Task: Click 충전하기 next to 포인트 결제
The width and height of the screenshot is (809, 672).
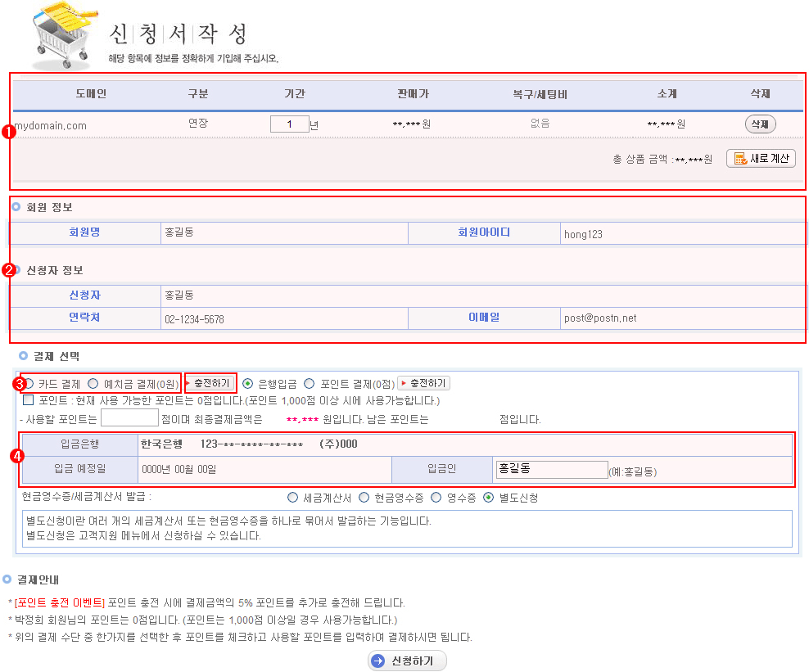Action: click(x=423, y=383)
